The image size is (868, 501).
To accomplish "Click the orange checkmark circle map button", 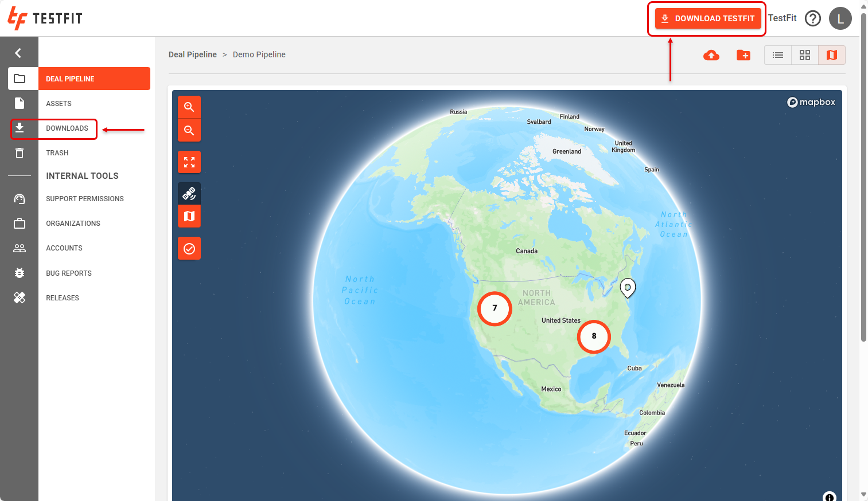I will click(x=189, y=248).
